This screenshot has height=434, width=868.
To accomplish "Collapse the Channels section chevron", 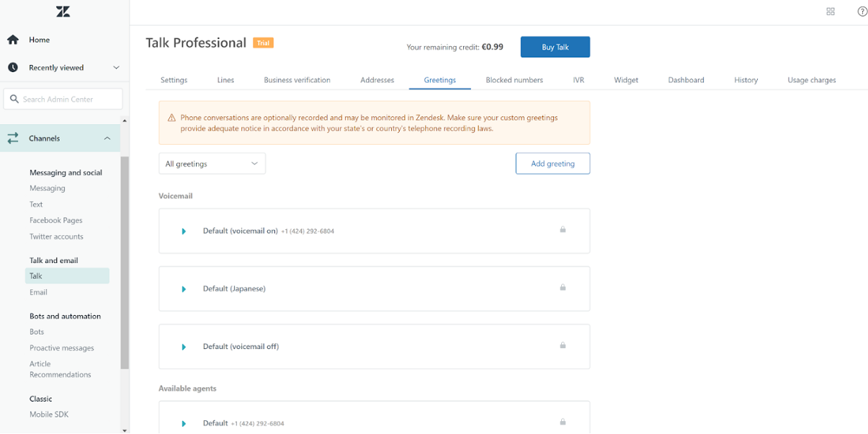I will 107,138.
